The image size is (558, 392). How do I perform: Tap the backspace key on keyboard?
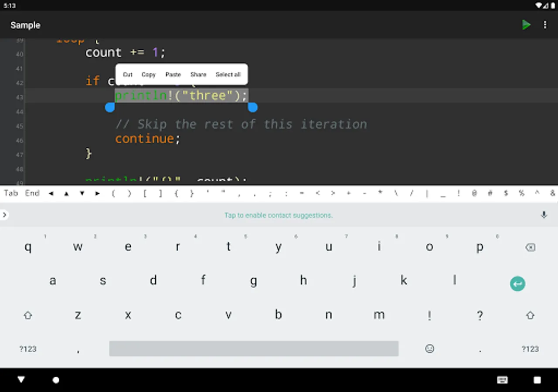click(x=530, y=247)
